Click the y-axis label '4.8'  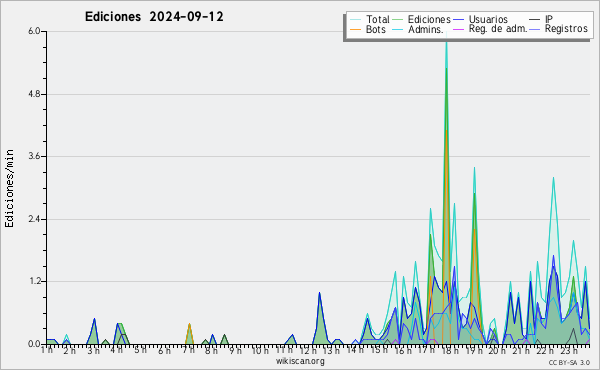34,94
